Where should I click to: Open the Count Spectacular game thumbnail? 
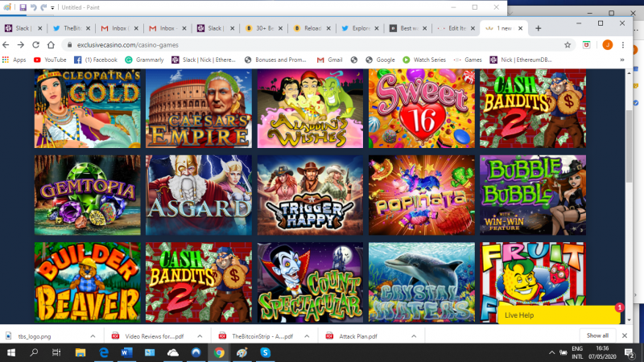click(x=310, y=282)
